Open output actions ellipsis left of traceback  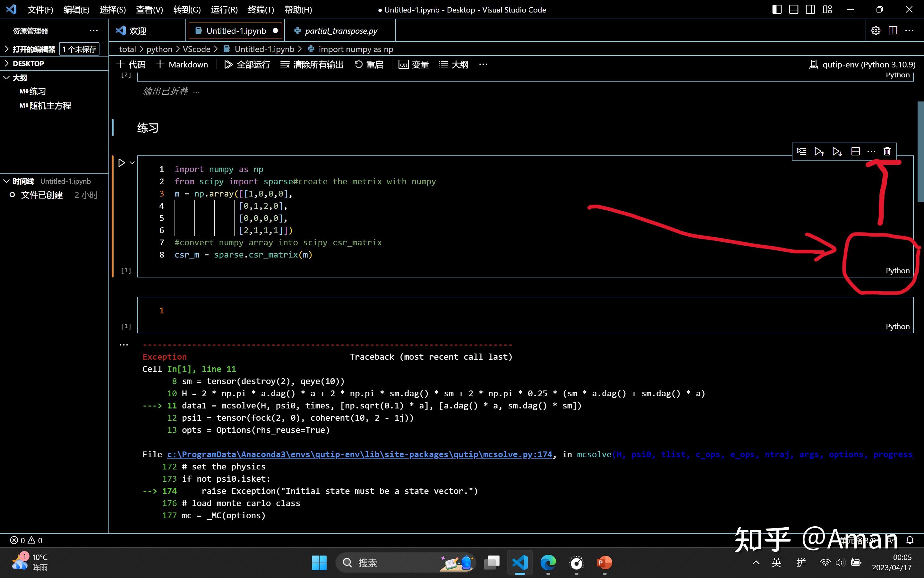click(124, 345)
